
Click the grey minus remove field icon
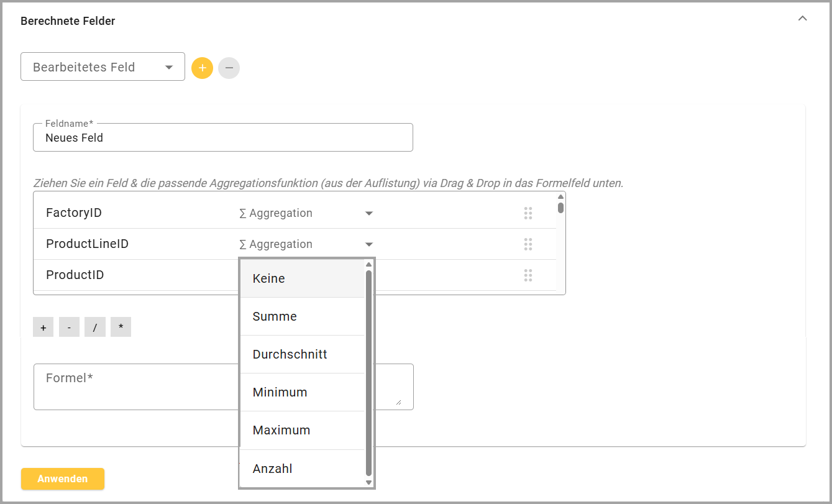pos(229,68)
